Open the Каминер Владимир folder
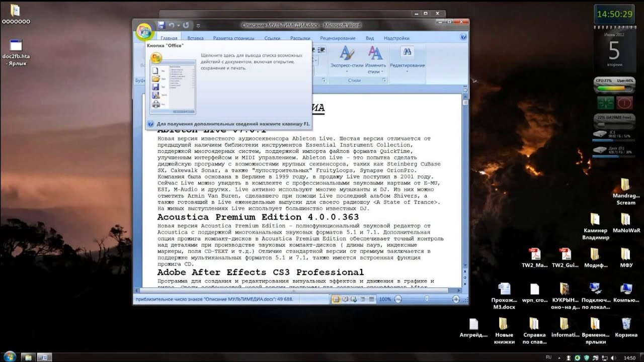The height and width of the screenshot is (362, 644). (x=596, y=227)
